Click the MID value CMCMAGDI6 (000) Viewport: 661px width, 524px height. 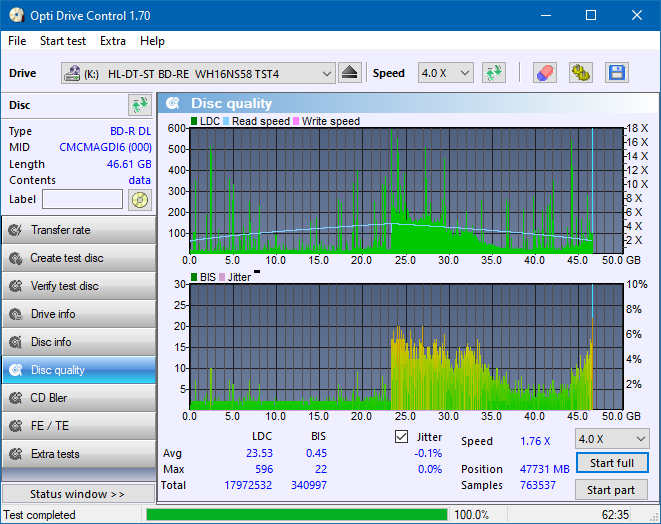105,148
